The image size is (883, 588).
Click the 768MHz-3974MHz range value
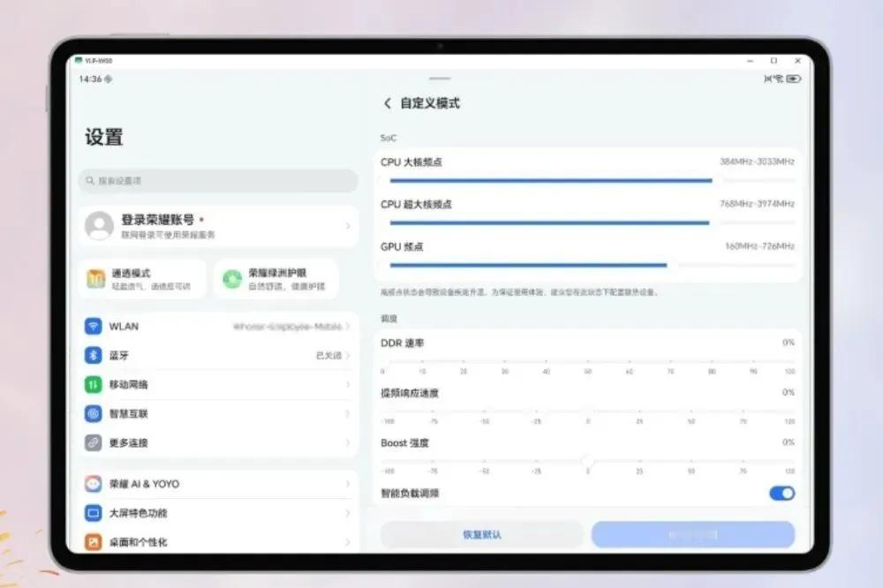pos(758,204)
